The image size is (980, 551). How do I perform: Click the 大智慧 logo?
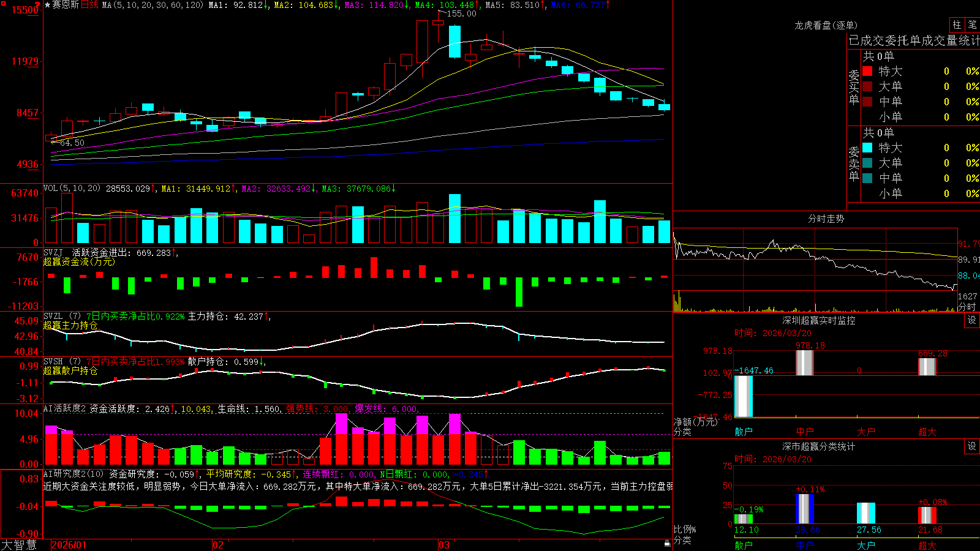(x=19, y=545)
